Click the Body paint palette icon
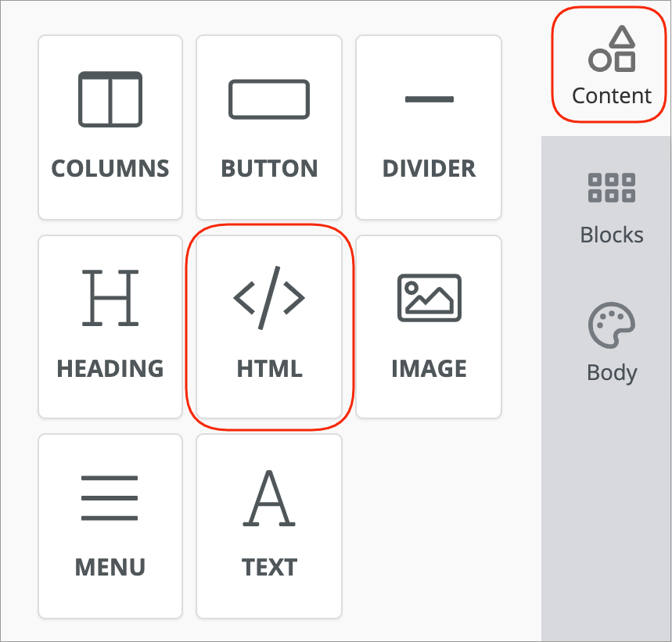Screen dimensions: 672x642 tap(612, 325)
